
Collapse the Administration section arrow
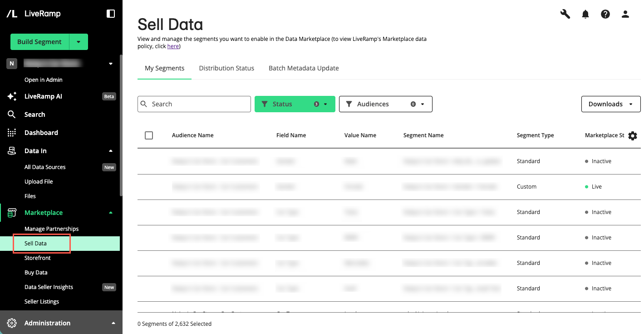click(x=113, y=323)
